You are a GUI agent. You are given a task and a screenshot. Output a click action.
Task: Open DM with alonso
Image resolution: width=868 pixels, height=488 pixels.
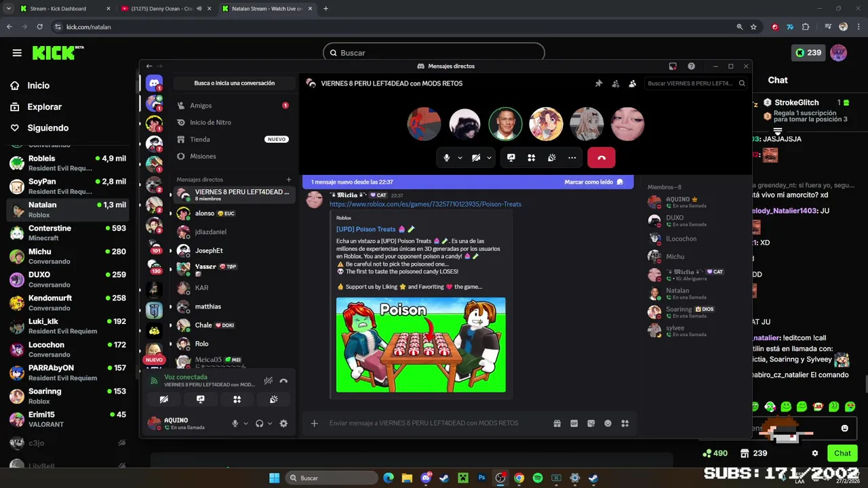click(233, 213)
